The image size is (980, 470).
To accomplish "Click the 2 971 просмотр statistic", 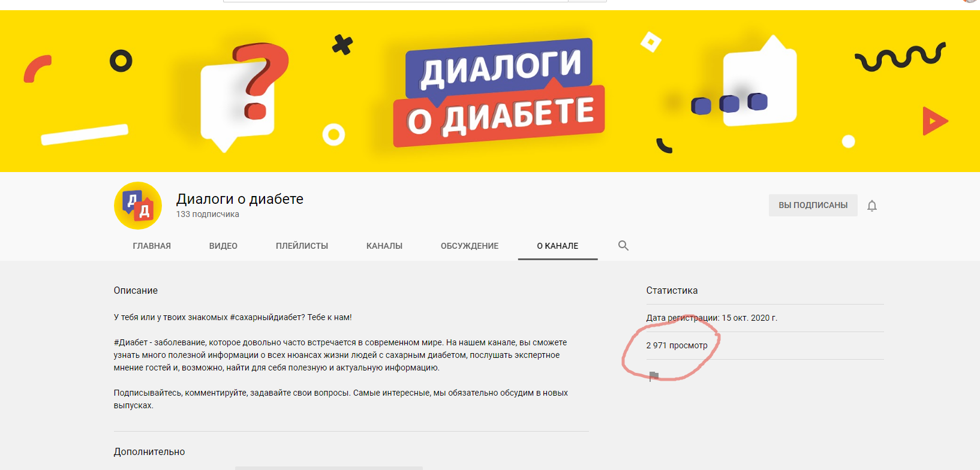I will click(677, 345).
